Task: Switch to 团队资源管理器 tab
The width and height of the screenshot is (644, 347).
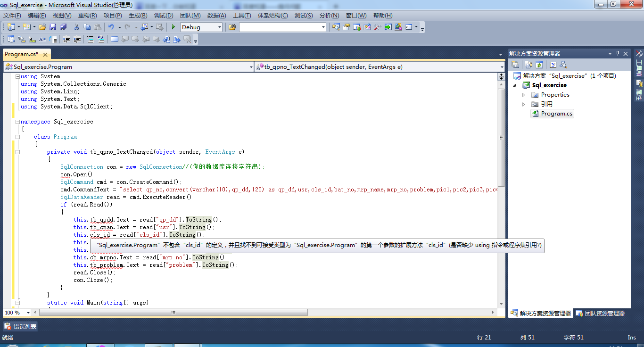Action: click(601, 313)
